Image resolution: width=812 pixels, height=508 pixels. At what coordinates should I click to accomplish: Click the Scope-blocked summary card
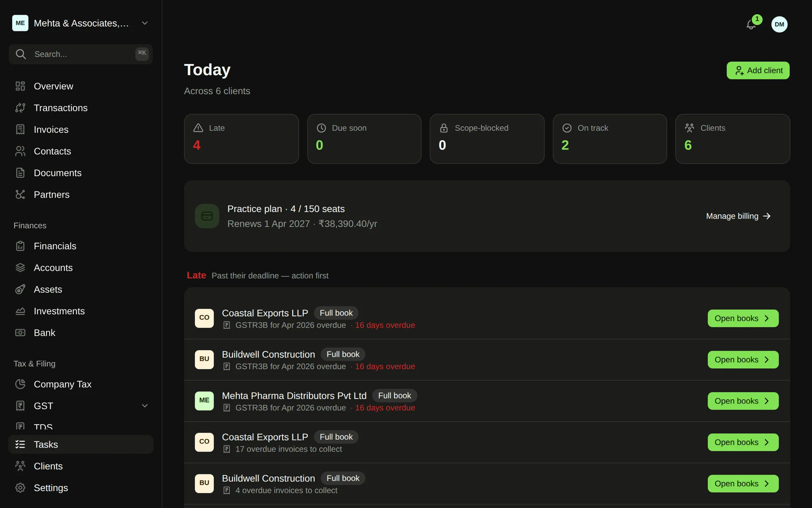[487, 139]
